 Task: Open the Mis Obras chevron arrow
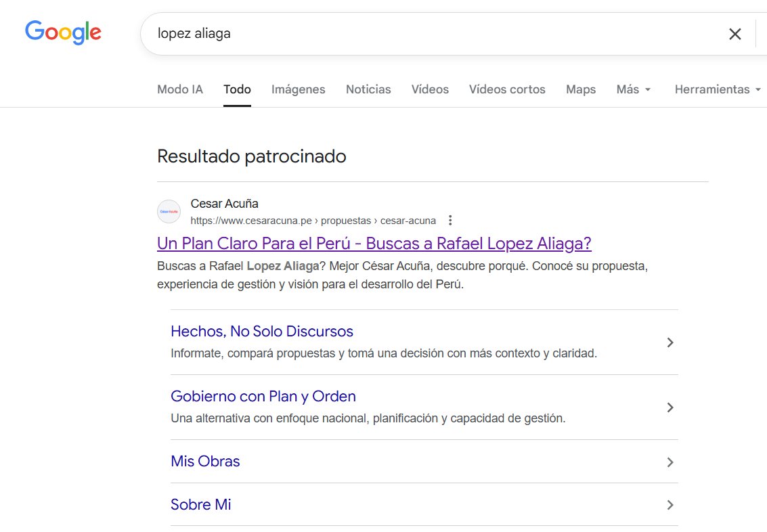click(x=670, y=462)
